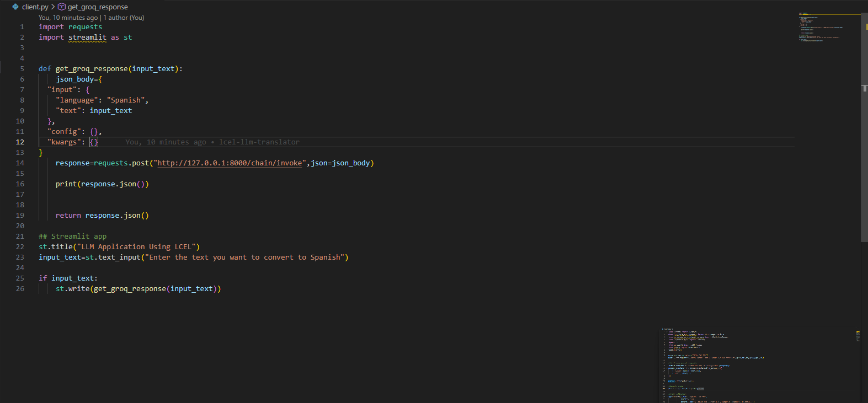Click the 'if' keyword on line 25
This screenshot has height=403, width=868.
click(42, 278)
